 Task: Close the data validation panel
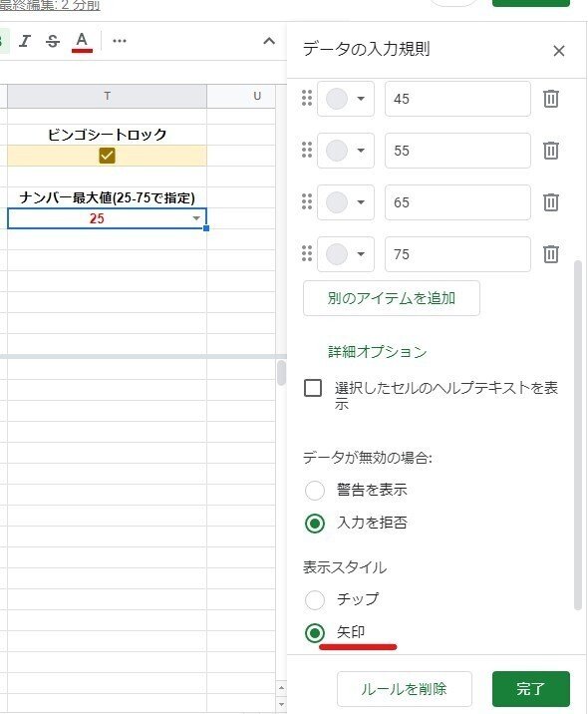pyautogui.click(x=559, y=51)
